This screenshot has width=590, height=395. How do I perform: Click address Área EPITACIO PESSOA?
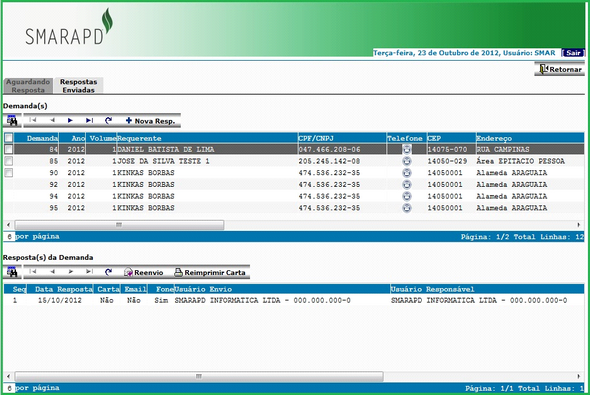520,161
